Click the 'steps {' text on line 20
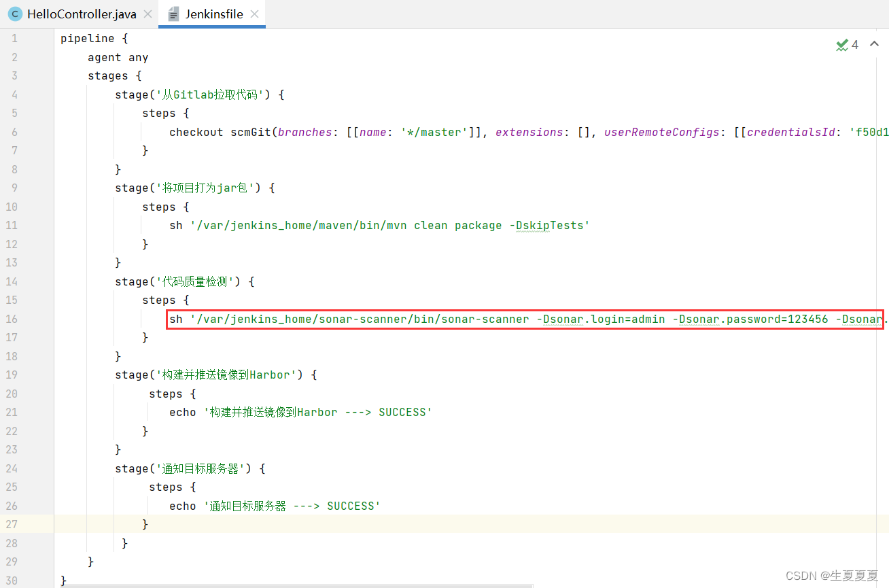 172,394
